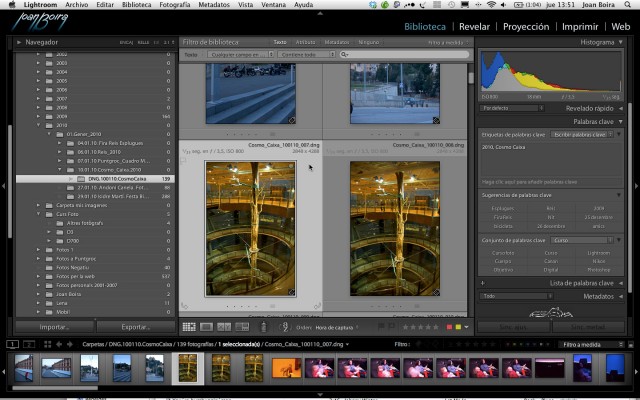Expand the Navegador panel triangle
640x400 pixels.
(19, 42)
